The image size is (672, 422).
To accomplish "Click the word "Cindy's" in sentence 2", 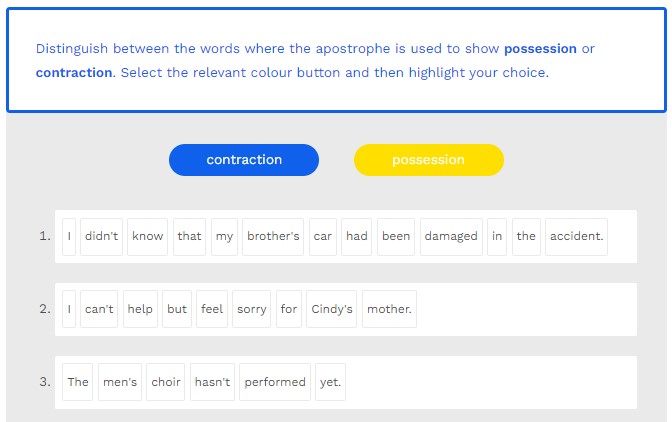I will (x=331, y=310).
